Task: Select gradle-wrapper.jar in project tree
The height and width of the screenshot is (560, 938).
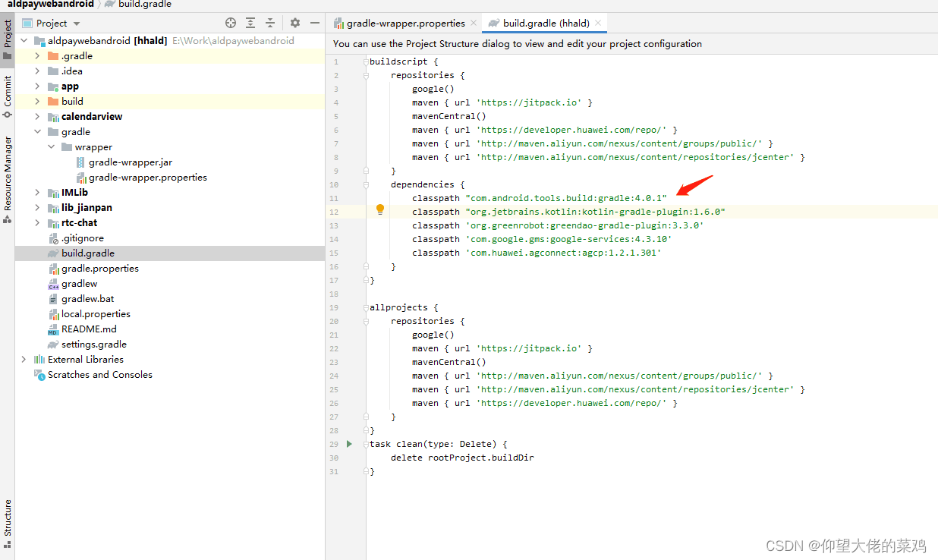Action: click(x=131, y=162)
